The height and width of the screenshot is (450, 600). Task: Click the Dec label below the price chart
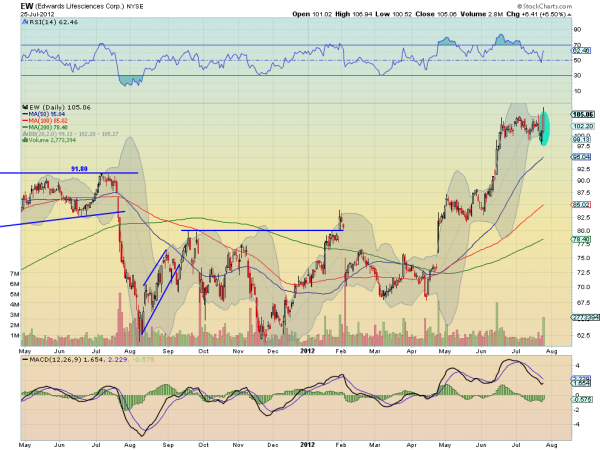click(273, 351)
